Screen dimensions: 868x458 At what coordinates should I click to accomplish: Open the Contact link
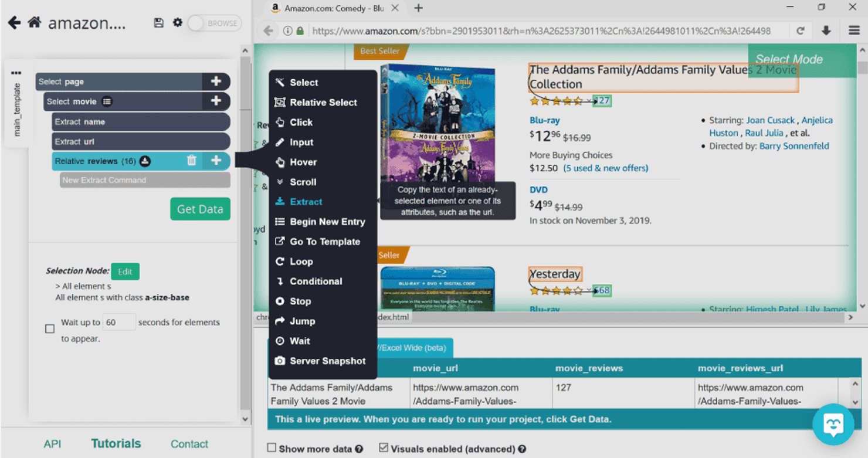pyautogui.click(x=189, y=444)
